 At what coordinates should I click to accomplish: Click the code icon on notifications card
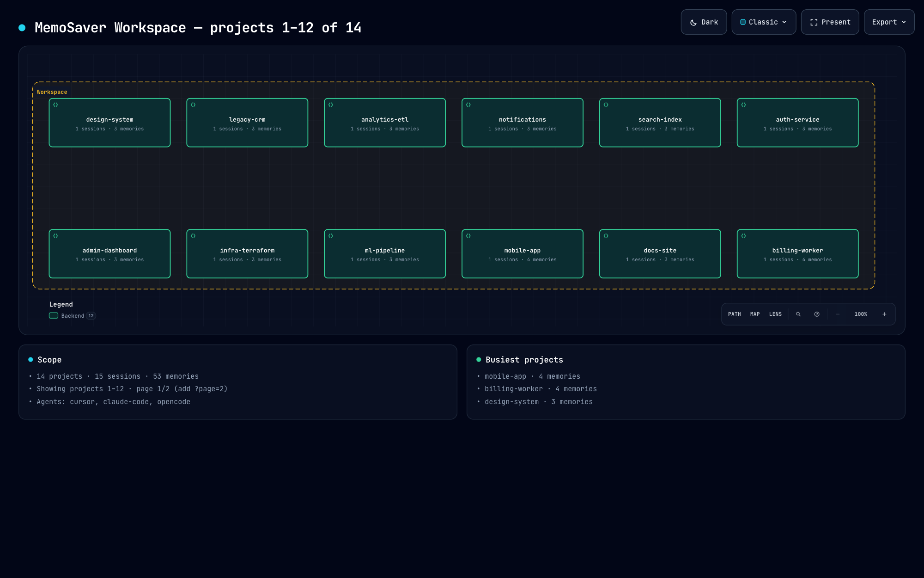coord(468,105)
